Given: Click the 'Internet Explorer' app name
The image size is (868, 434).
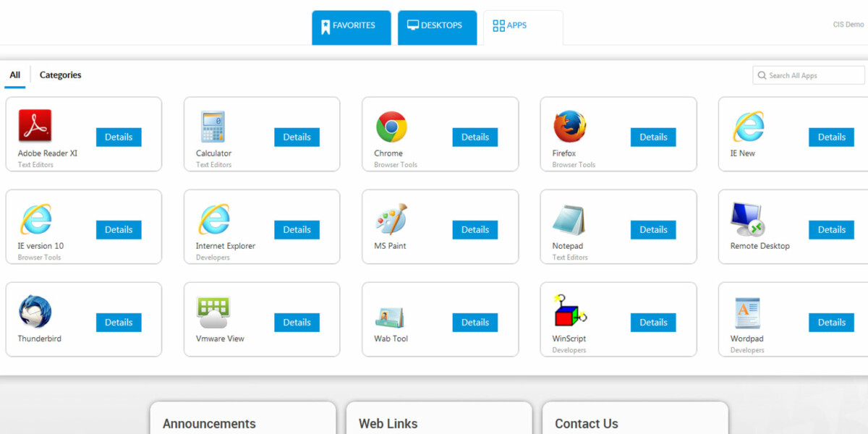Looking at the screenshot, I should pyautogui.click(x=226, y=246).
